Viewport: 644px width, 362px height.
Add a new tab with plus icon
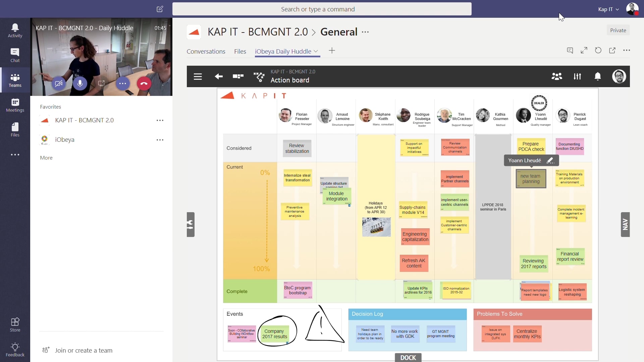[x=332, y=51]
